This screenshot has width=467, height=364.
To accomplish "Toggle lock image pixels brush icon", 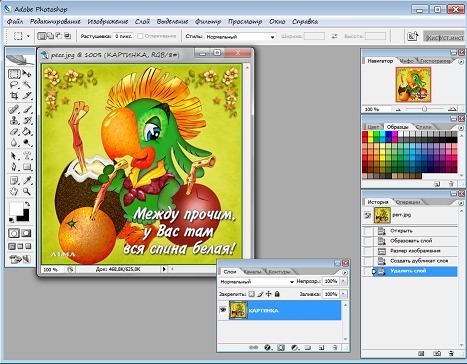I will pyautogui.click(x=260, y=294).
